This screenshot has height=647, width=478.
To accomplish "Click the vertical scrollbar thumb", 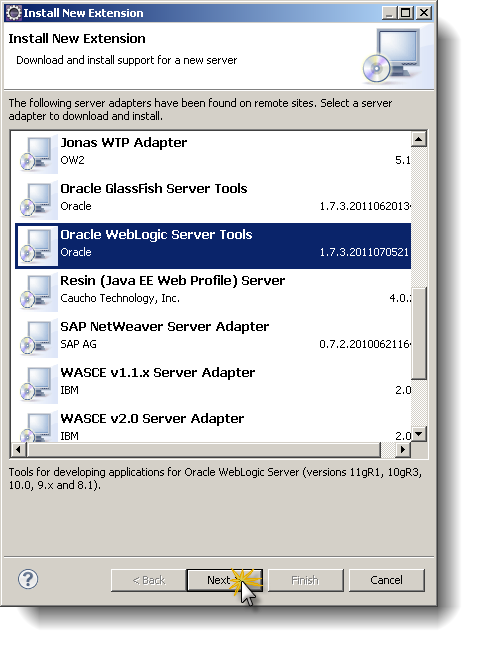I will pyautogui.click(x=419, y=333).
